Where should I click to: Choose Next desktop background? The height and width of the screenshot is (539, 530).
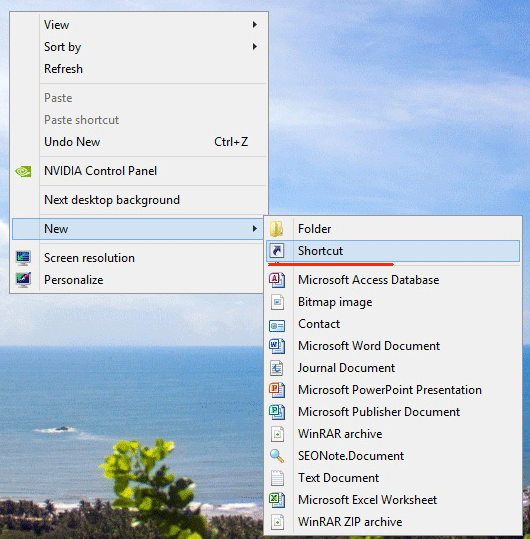139,200
